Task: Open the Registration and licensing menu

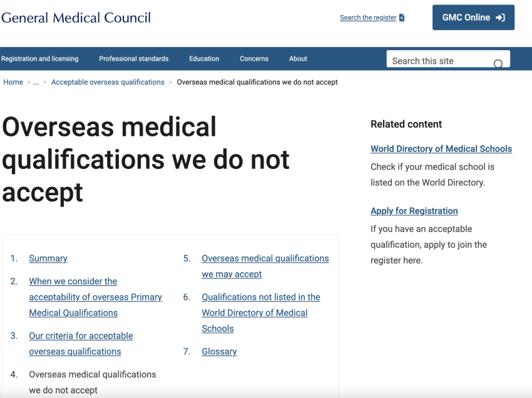Action: (39, 59)
